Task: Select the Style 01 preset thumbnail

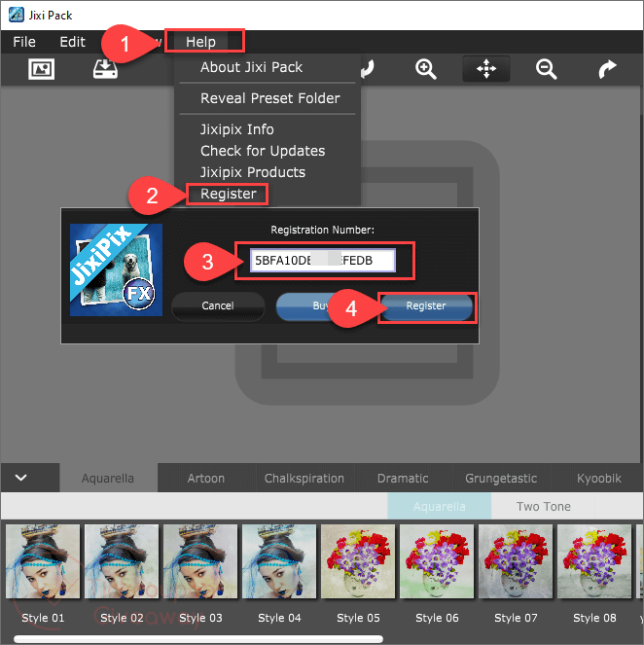Action: tap(43, 561)
